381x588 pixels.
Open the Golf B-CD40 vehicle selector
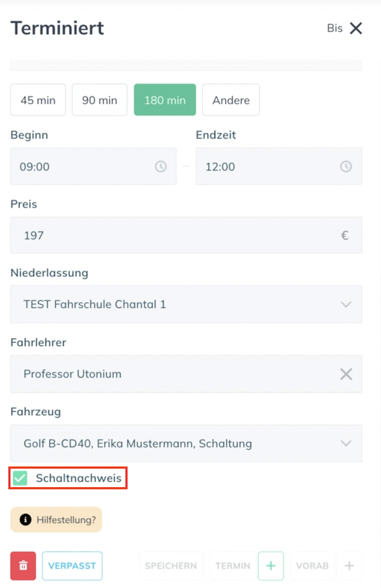click(186, 443)
